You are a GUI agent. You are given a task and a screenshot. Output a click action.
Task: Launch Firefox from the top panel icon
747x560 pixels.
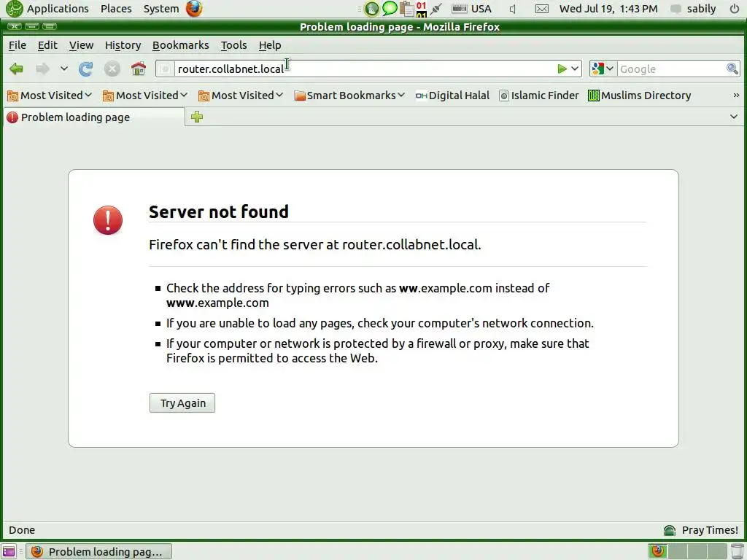point(194,9)
